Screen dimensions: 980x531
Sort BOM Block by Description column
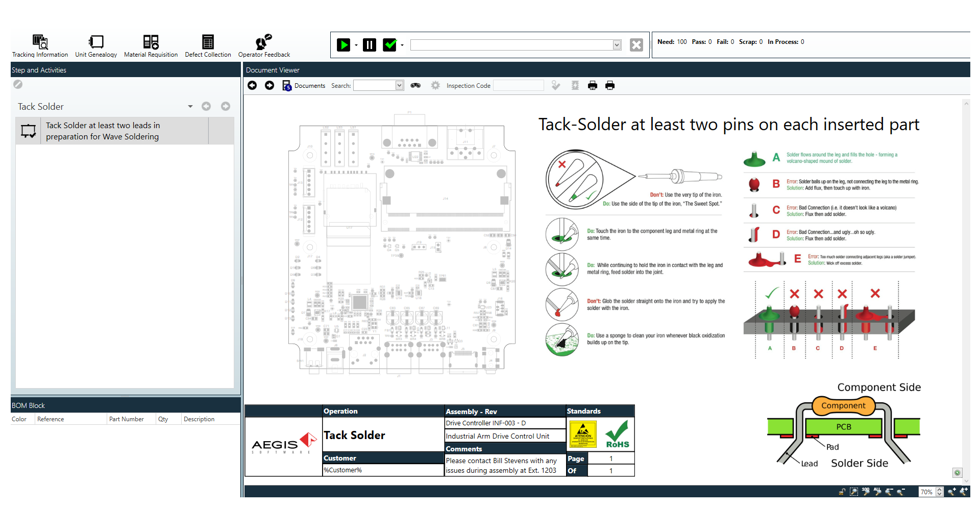coord(210,419)
